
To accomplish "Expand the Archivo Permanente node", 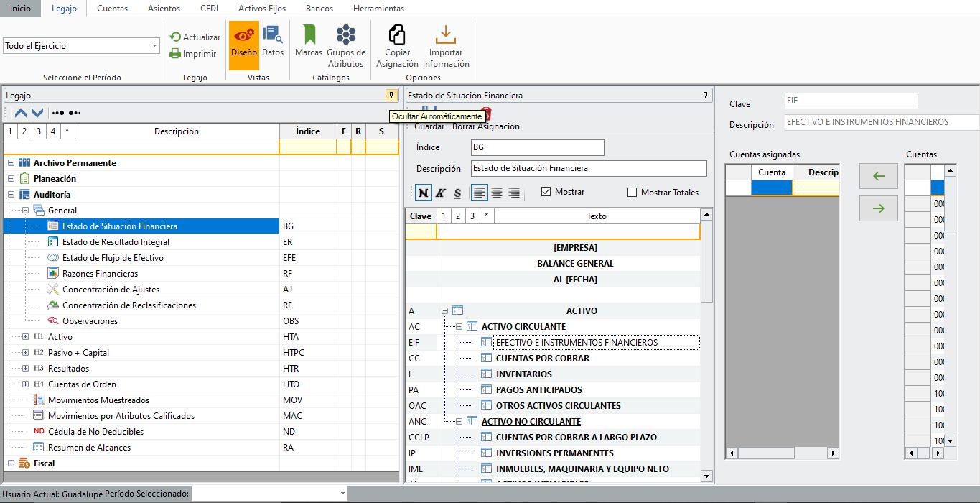I will pos(11,163).
